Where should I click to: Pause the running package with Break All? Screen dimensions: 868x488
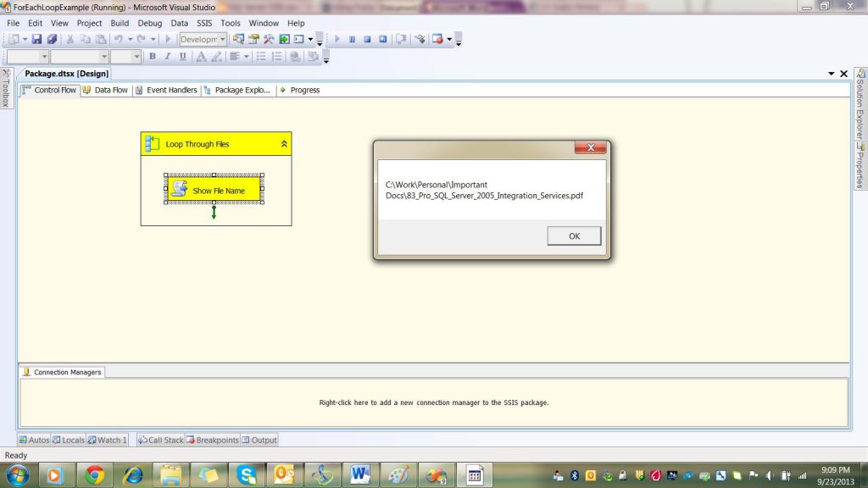[x=352, y=39]
